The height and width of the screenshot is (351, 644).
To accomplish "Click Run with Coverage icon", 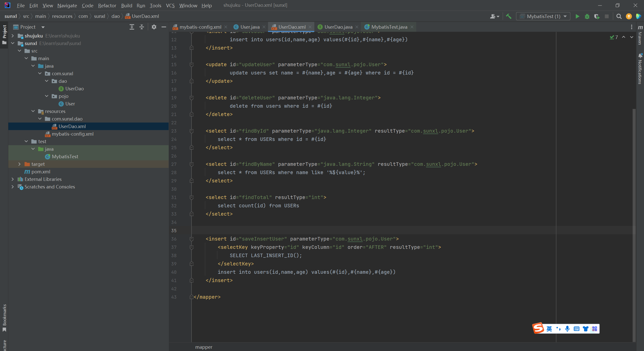I will 597,16.
